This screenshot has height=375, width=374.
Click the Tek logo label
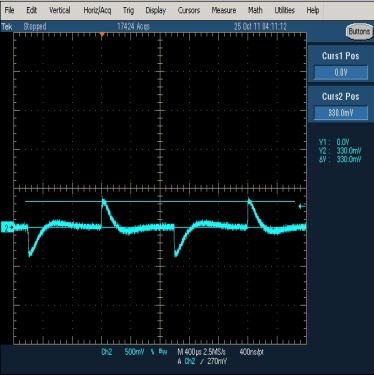(7, 27)
